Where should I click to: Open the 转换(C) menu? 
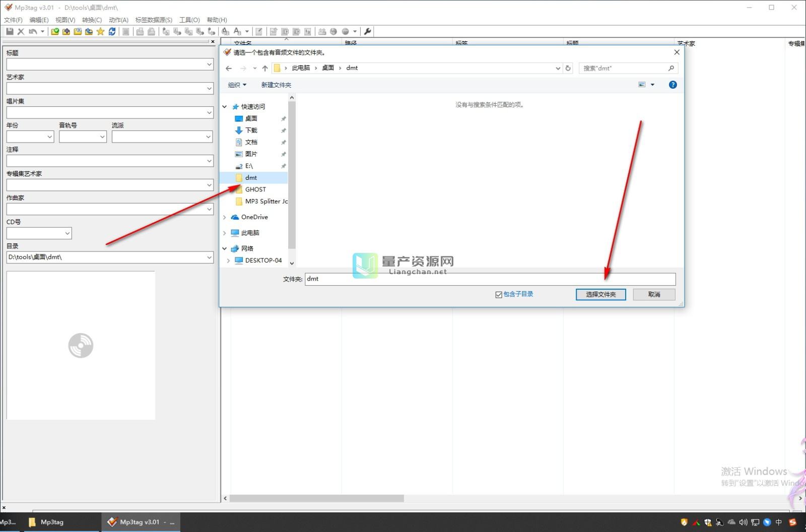click(92, 20)
